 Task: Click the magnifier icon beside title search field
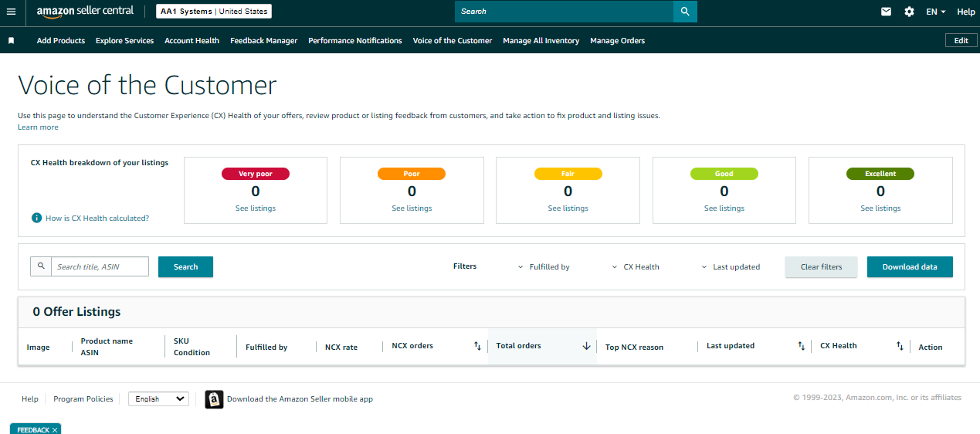coord(41,266)
